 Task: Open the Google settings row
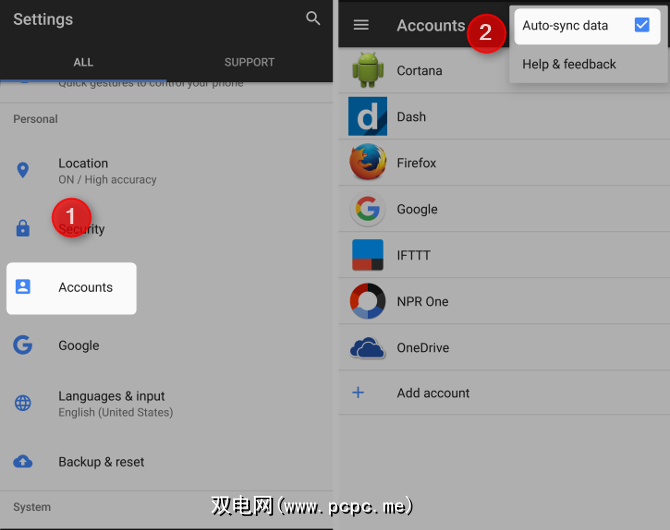point(167,345)
